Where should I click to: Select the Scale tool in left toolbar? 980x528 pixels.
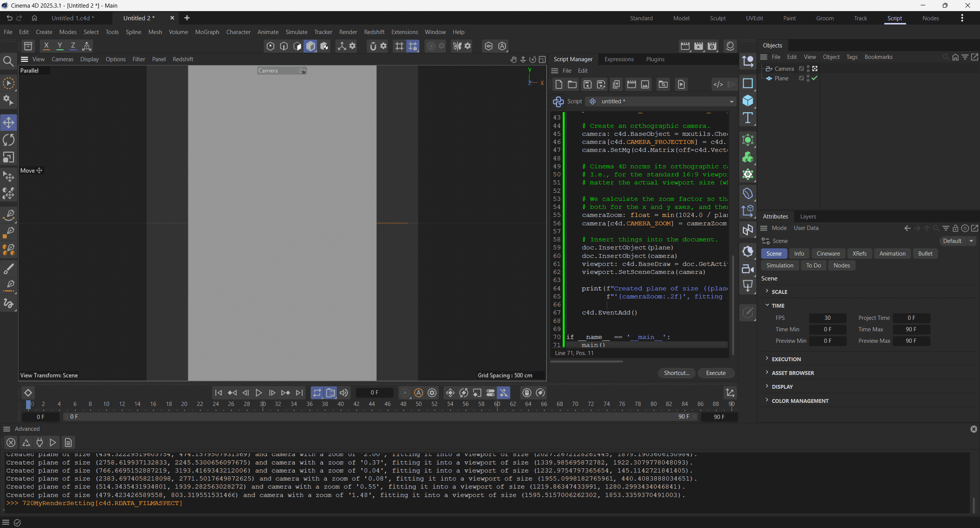(9, 157)
